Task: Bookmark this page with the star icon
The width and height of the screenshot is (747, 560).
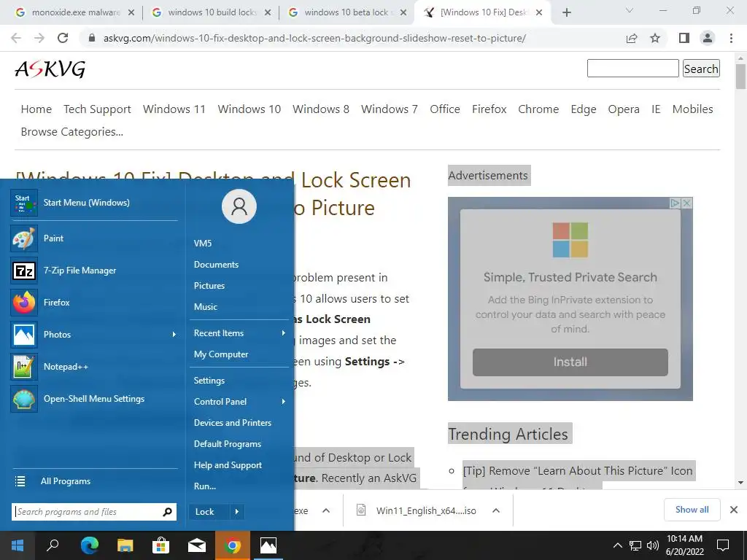Action: pyautogui.click(x=655, y=38)
